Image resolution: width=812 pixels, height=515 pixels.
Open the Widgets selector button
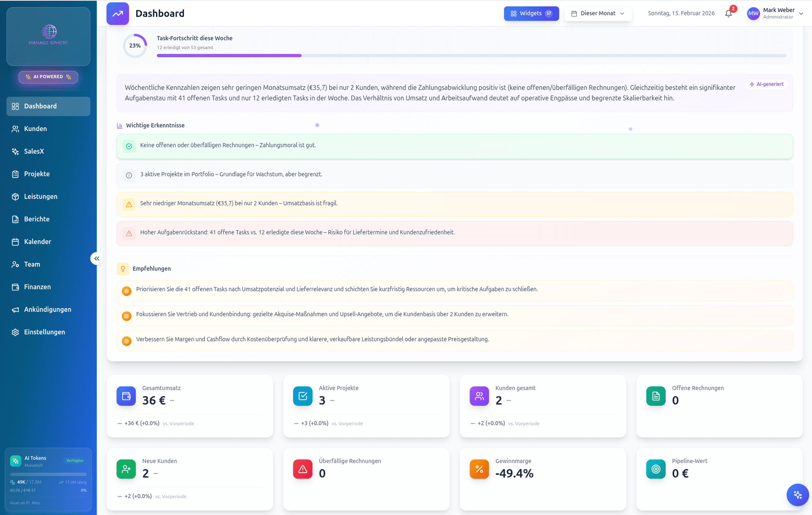tap(531, 14)
